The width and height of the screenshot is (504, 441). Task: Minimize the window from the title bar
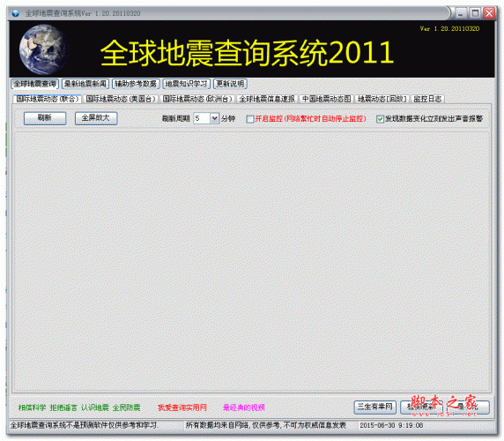pyautogui.click(x=460, y=13)
